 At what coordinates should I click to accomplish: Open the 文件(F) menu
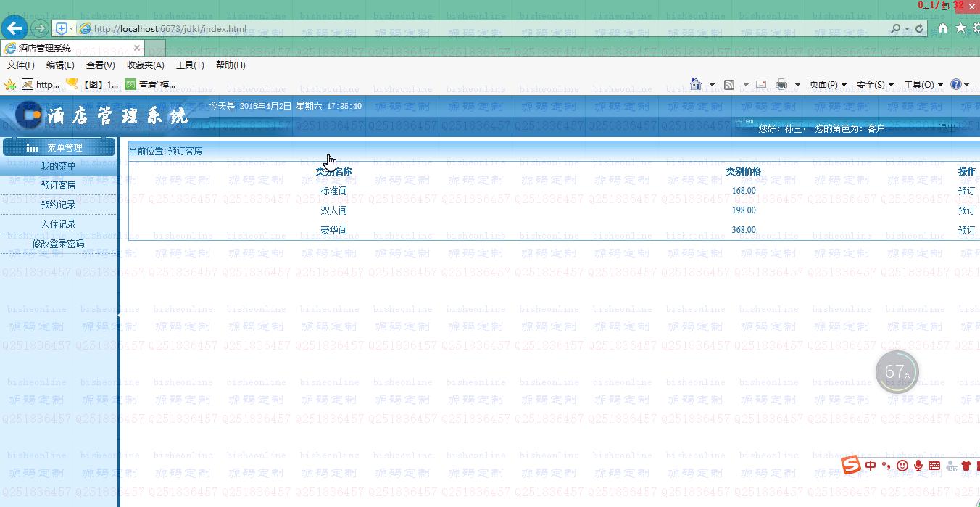[21, 65]
